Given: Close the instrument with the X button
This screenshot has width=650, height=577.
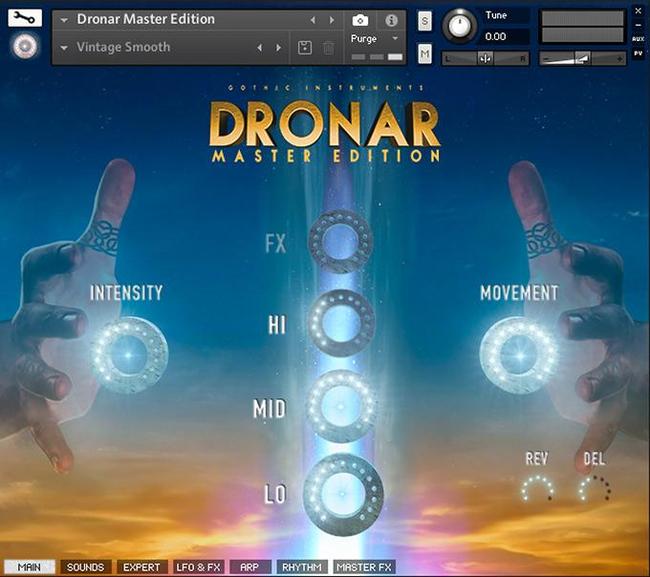Looking at the screenshot, I should click(638, 12).
